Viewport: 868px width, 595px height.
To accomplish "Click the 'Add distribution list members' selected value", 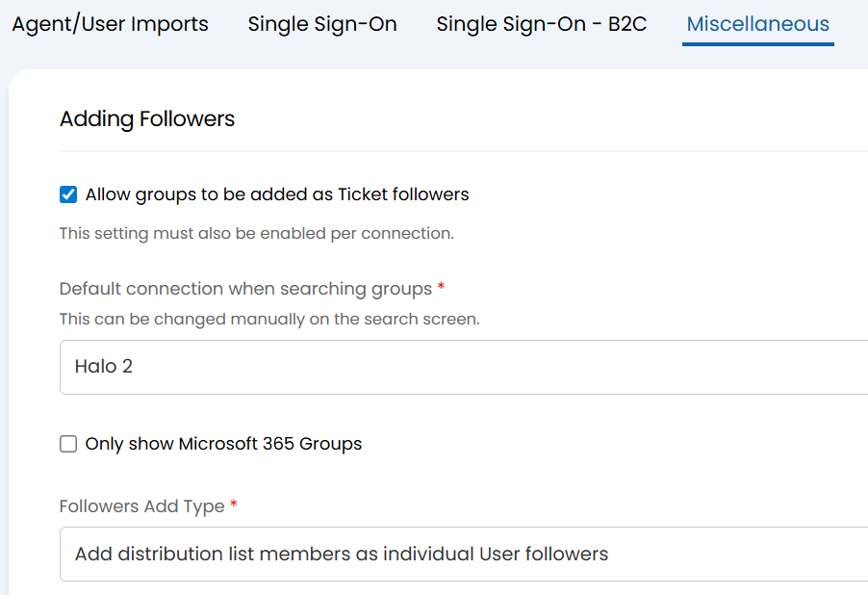I will point(342,554).
